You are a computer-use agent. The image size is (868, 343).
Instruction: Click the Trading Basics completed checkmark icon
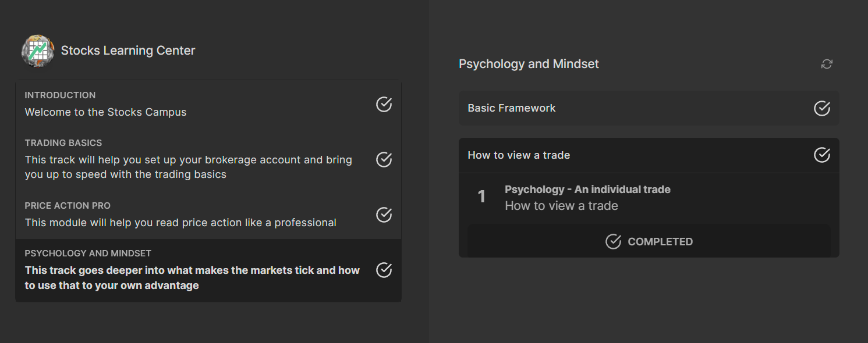(384, 159)
